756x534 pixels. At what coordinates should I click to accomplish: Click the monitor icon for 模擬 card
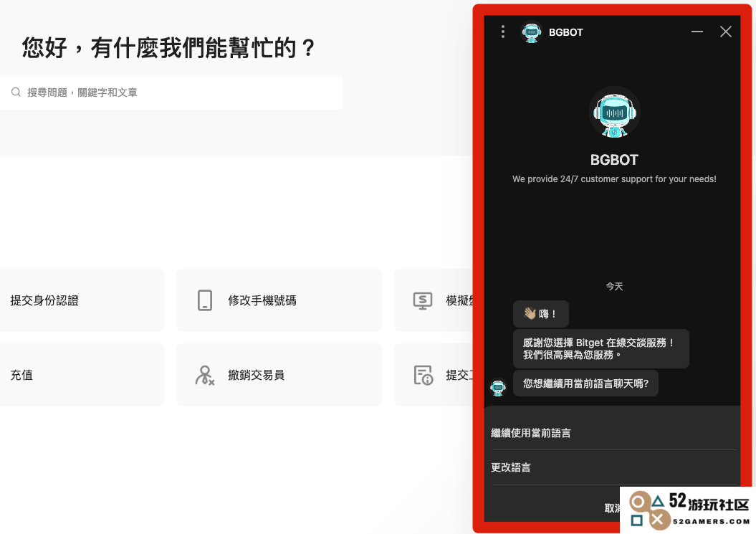coord(423,300)
